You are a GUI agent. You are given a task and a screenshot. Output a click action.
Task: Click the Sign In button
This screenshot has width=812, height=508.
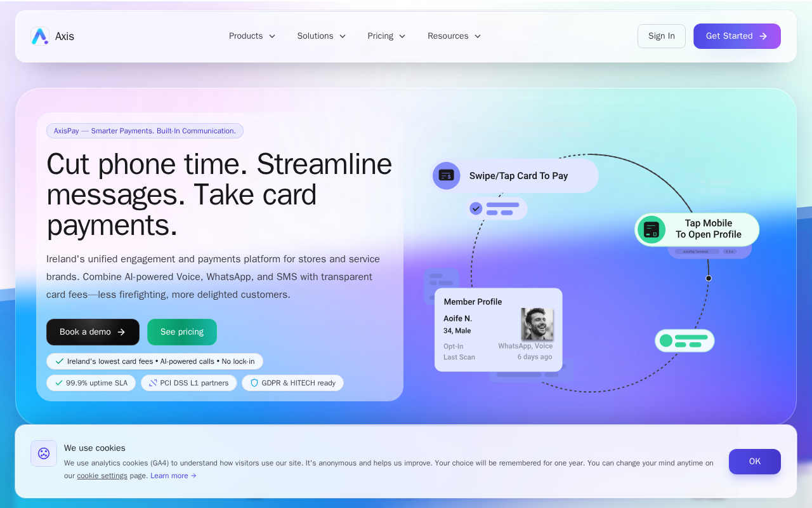(662, 36)
